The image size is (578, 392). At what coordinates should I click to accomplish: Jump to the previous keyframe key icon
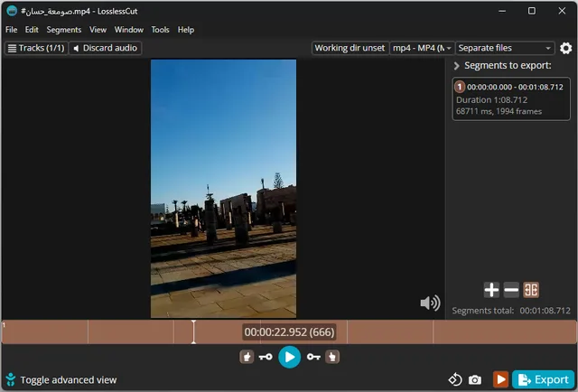tap(266, 357)
